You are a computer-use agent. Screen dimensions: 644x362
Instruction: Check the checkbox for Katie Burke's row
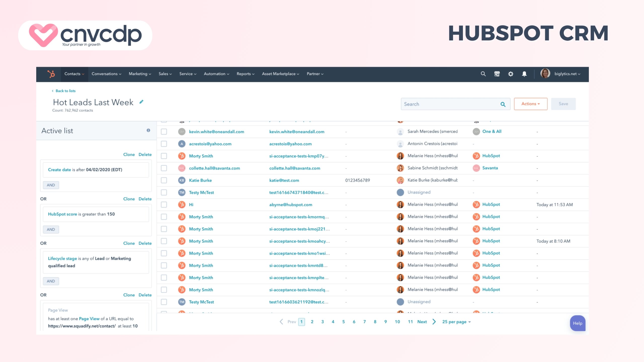[164, 180]
